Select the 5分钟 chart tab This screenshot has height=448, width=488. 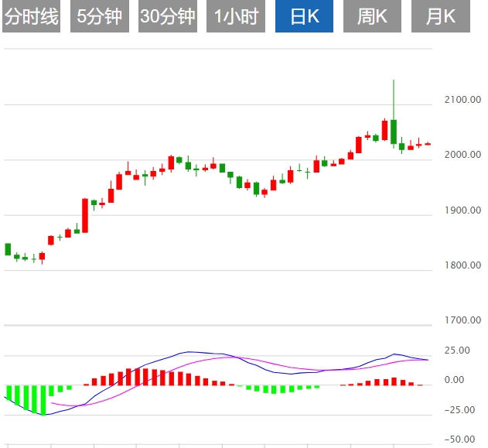click(x=99, y=16)
